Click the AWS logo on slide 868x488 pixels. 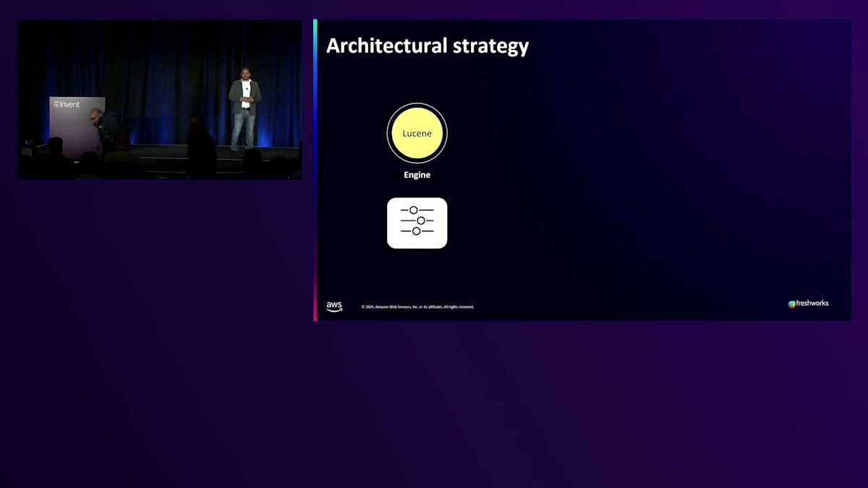click(x=334, y=307)
